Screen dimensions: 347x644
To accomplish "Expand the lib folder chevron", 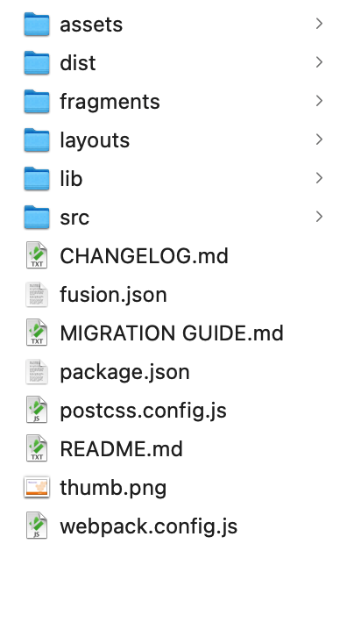I will click(x=319, y=178).
